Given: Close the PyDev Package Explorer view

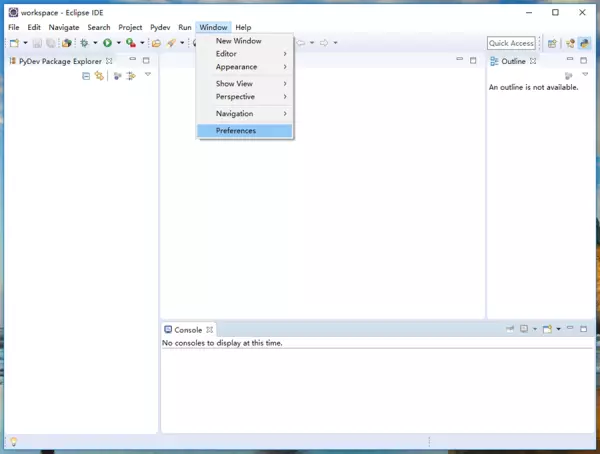Looking at the screenshot, I should coord(109,61).
